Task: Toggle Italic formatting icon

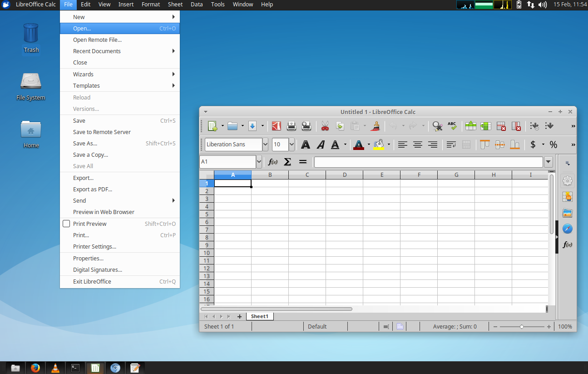Action: (321, 145)
